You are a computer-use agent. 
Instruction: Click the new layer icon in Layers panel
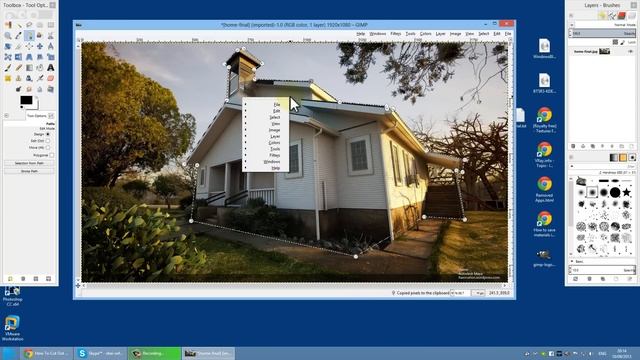point(631,146)
